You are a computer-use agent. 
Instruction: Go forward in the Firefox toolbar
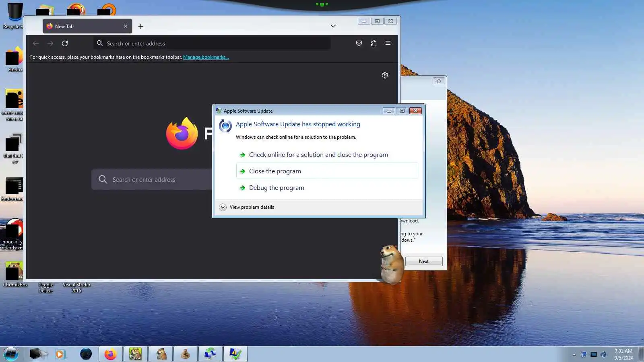coord(50,43)
